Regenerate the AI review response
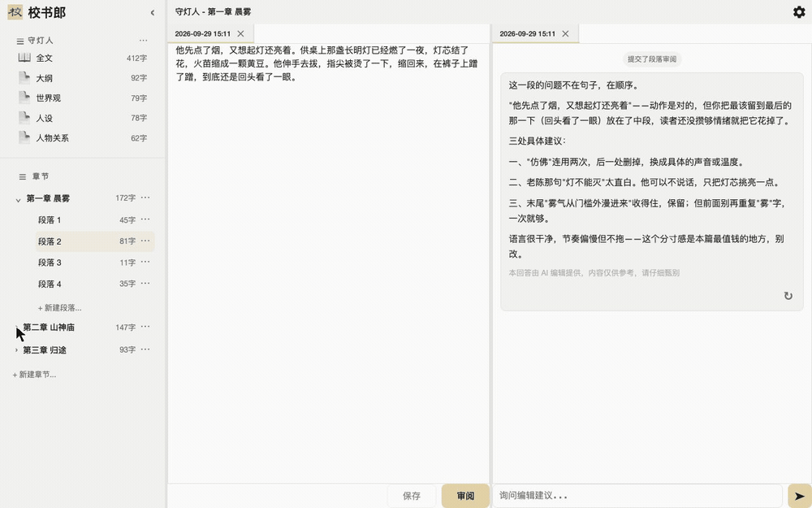The image size is (812, 508). (x=788, y=296)
